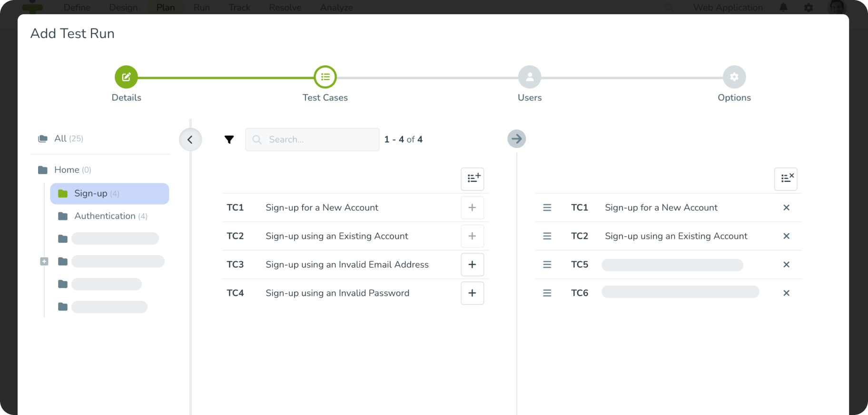Select the Sign-up (4) folder
The image size is (868, 415).
tap(109, 194)
